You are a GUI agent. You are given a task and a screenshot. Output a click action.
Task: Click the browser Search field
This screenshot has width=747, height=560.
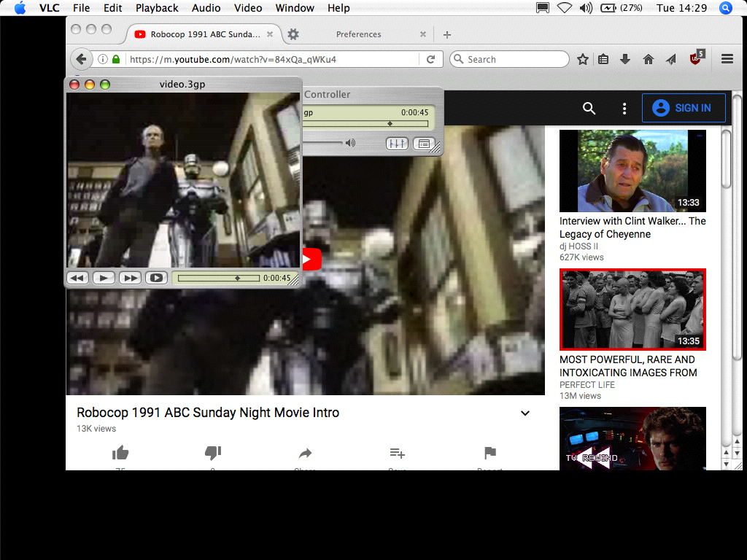pos(509,59)
